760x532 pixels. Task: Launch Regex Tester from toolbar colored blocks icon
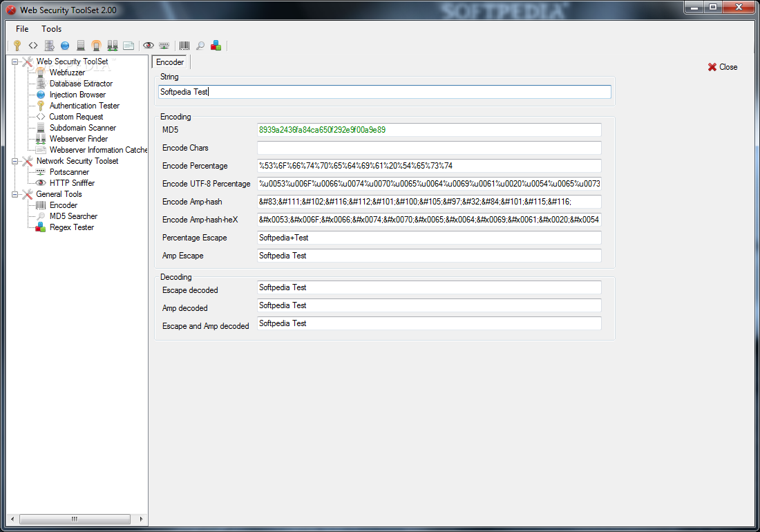click(x=216, y=46)
